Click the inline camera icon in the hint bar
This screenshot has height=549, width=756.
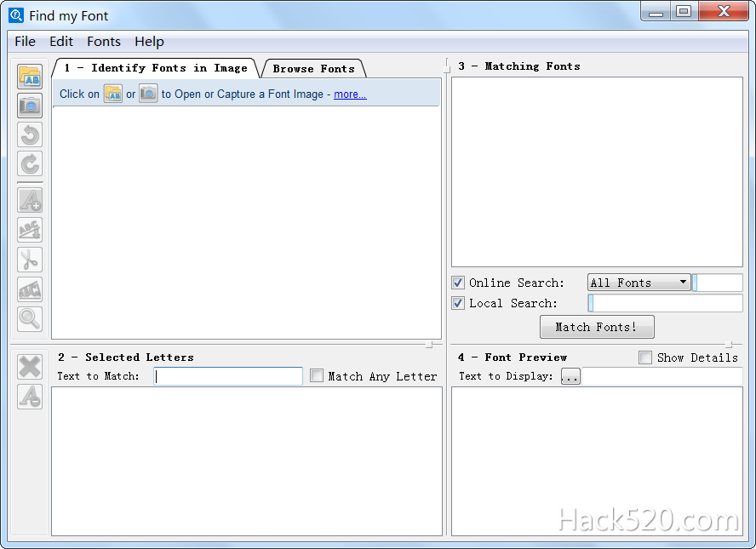(148, 94)
